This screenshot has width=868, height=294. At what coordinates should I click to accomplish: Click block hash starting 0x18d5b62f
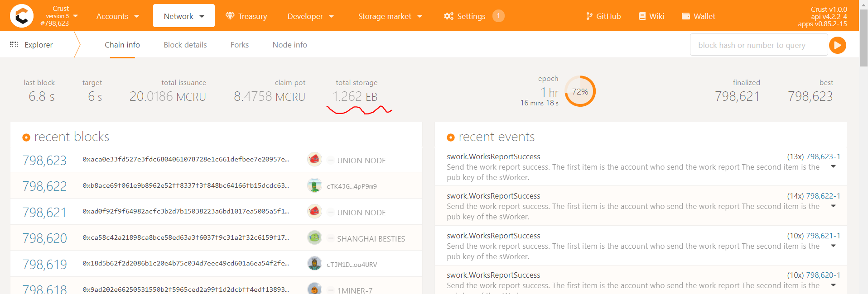(186, 263)
